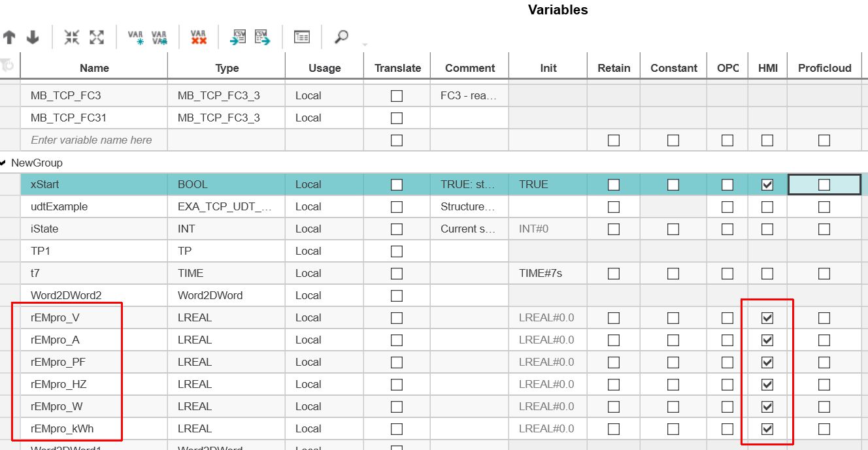Toggle Retain checkbox for iState variable
Image resolution: width=868 pixels, height=450 pixels.
(x=612, y=229)
